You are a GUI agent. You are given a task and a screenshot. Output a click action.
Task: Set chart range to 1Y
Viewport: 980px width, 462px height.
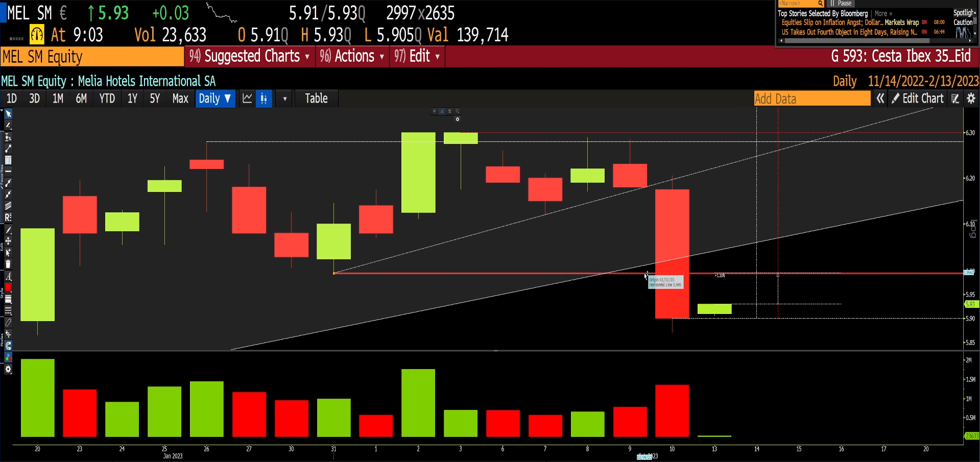tap(132, 99)
